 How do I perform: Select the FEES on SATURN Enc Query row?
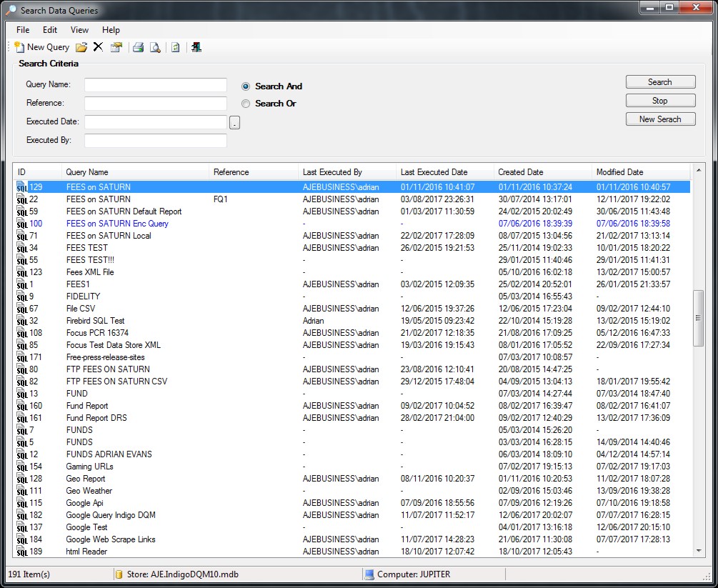[117, 224]
